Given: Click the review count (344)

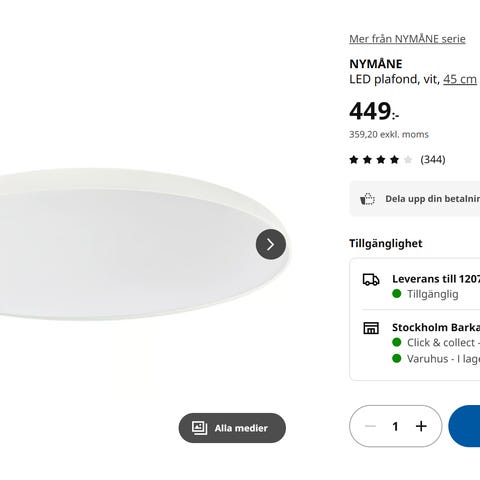Looking at the screenshot, I should tap(433, 160).
